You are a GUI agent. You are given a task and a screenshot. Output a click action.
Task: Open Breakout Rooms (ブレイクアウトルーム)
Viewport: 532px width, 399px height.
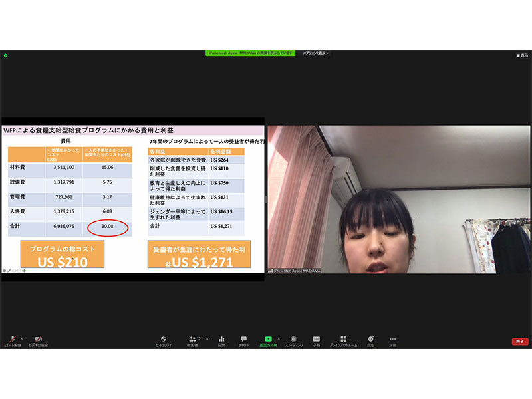343,339
